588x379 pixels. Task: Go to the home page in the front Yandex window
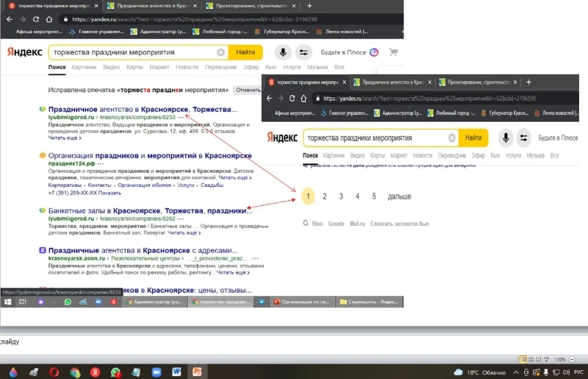click(x=304, y=99)
